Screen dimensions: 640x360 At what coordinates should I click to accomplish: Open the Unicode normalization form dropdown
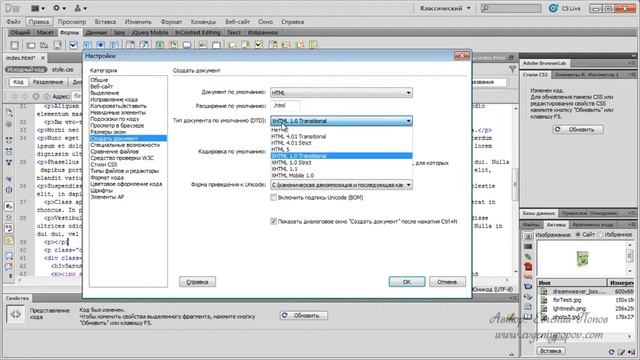tap(341, 185)
